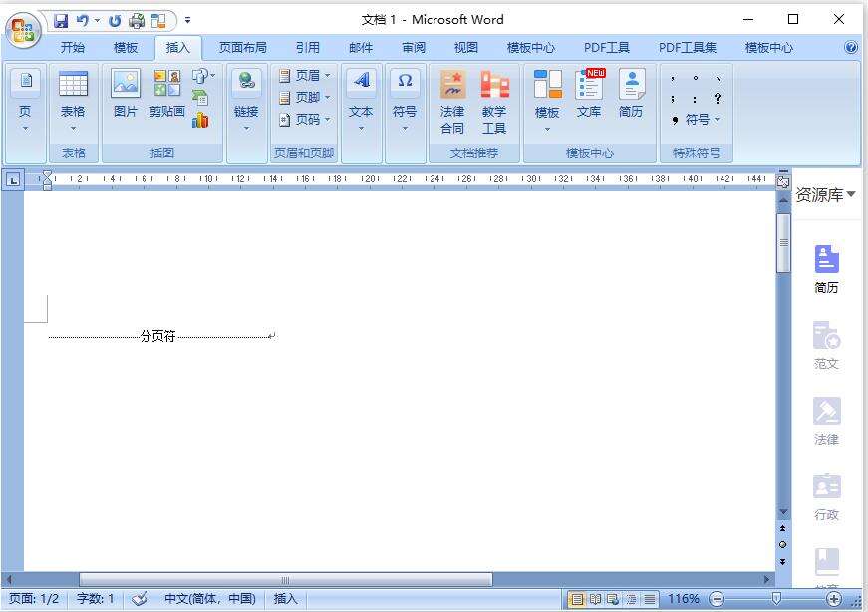Click the 模板 template icon
The height and width of the screenshot is (612, 868).
pos(547,84)
